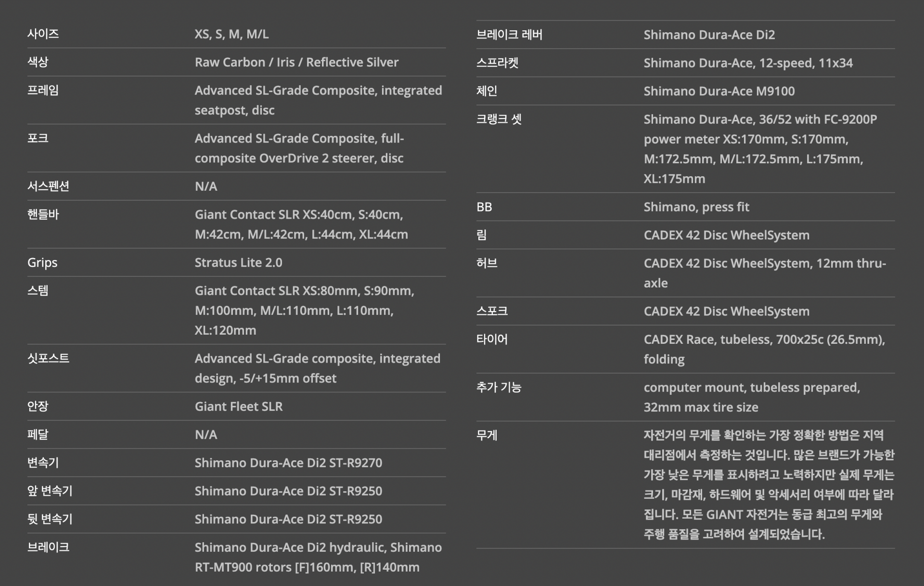Screen dimensions: 924x586
Task: Click the 브레이크 hydraulic rotors description
Action: click(x=318, y=557)
